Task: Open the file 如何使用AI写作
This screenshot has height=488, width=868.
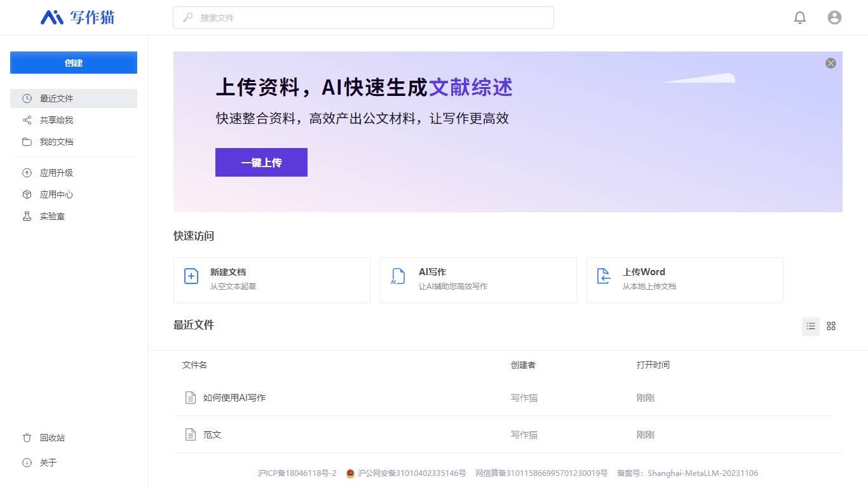Action: [x=234, y=398]
